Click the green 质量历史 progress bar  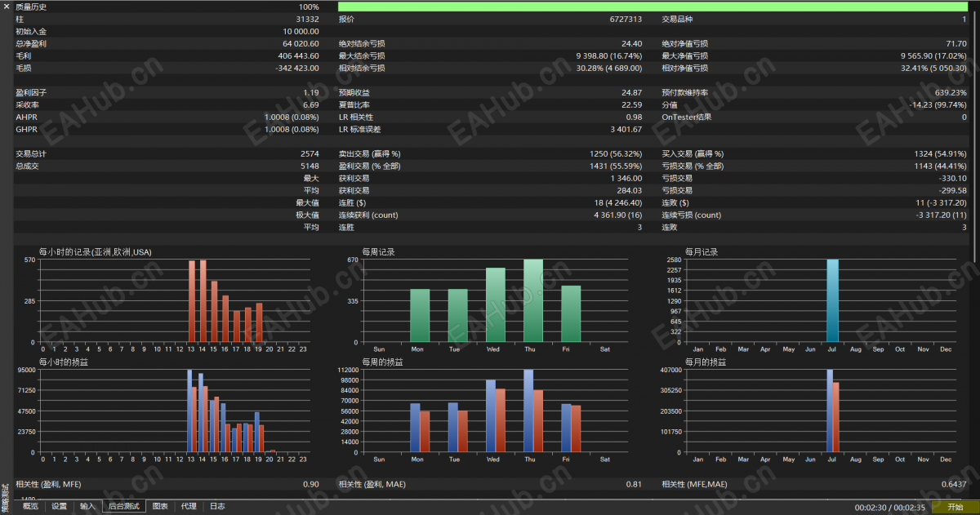click(653, 7)
